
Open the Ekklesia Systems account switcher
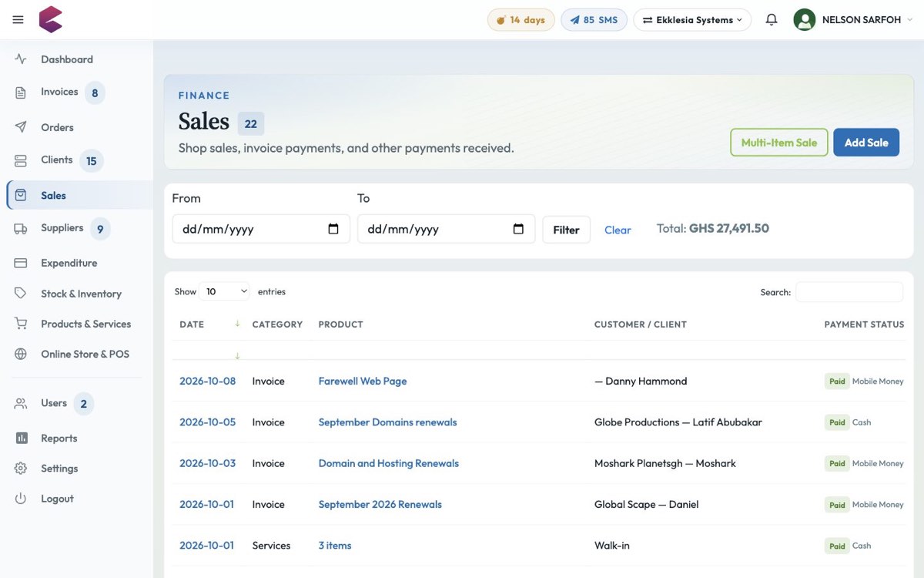pos(693,20)
